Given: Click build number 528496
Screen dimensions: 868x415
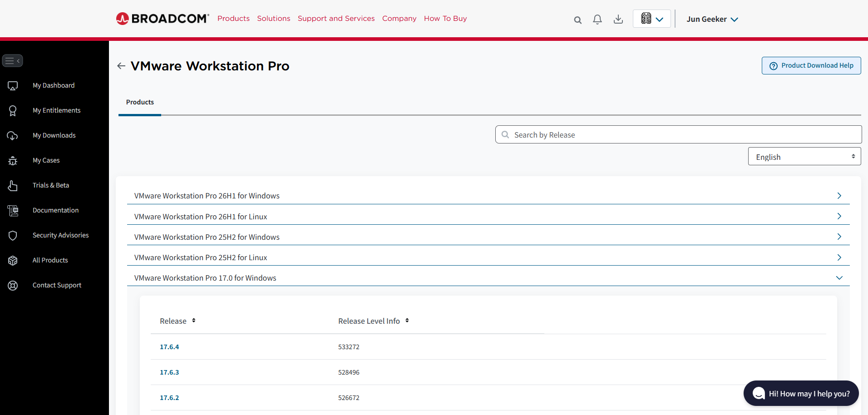Looking at the screenshot, I should 349,372.
